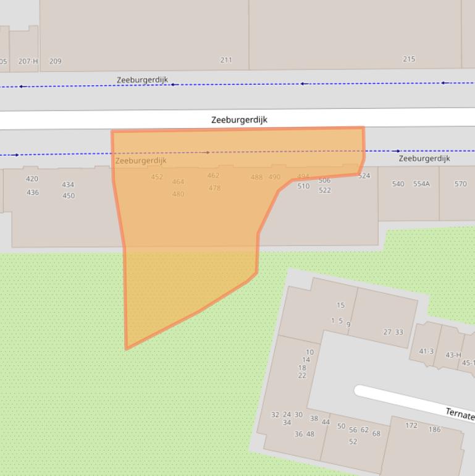This screenshot has width=475, height=476.
Task: Select house number 211 building label
Action: tap(226, 60)
